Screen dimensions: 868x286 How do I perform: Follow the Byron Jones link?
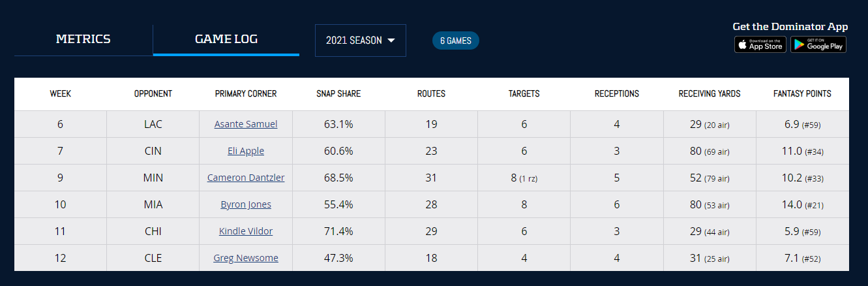pyautogui.click(x=246, y=204)
